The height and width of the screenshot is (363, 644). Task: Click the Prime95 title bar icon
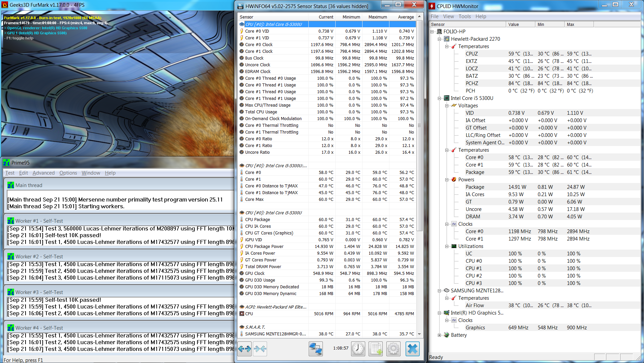click(x=6, y=163)
